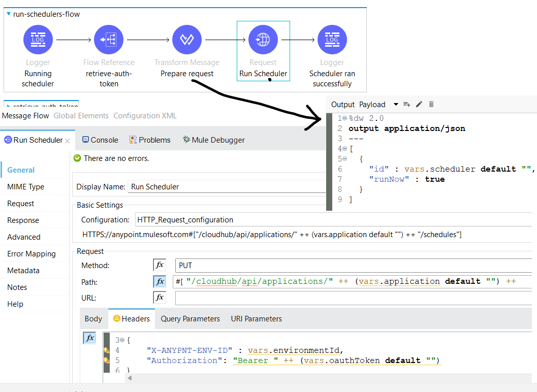The image size is (537, 392).
Task: Click the "Run Scheduler" HTTP Request component
Action: (263, 40)
